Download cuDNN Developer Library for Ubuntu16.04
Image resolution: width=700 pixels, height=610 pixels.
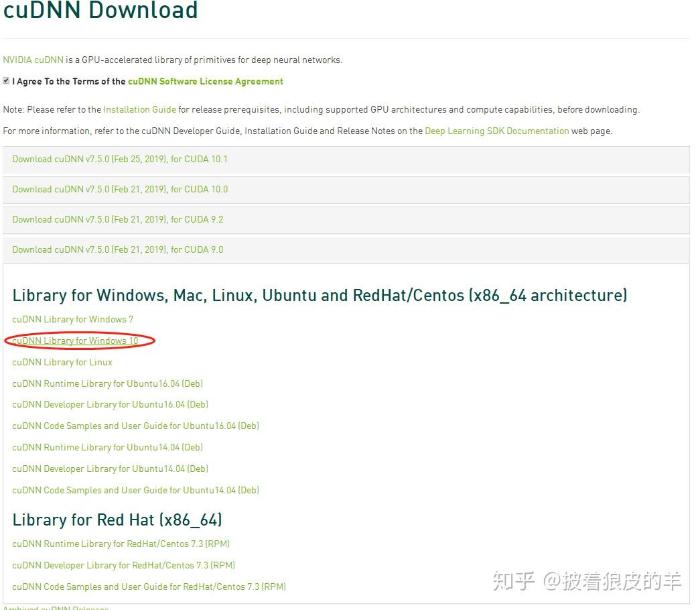point(110,405)
